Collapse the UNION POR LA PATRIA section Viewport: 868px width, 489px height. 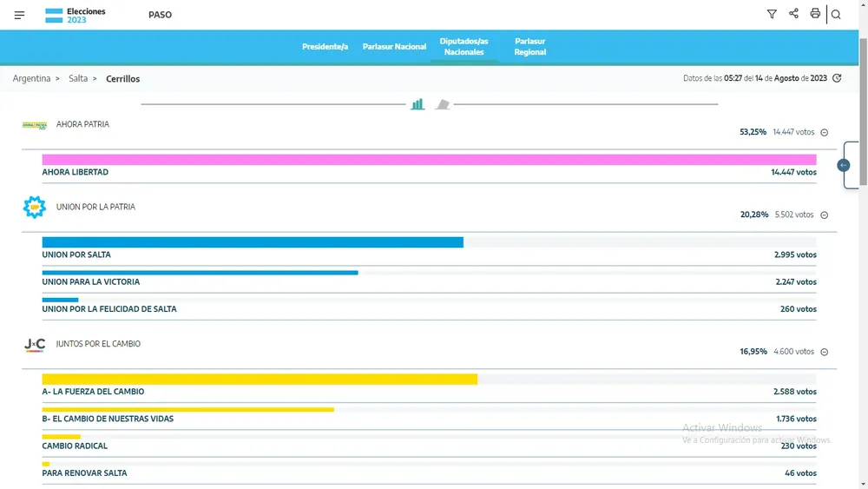(825, 215)
